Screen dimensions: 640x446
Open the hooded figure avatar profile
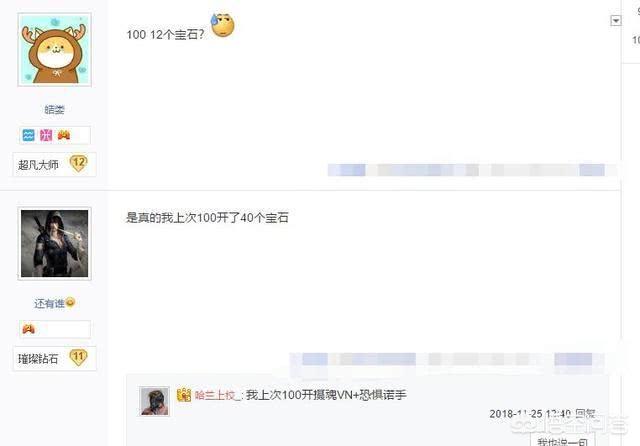(x=55, y=244)
